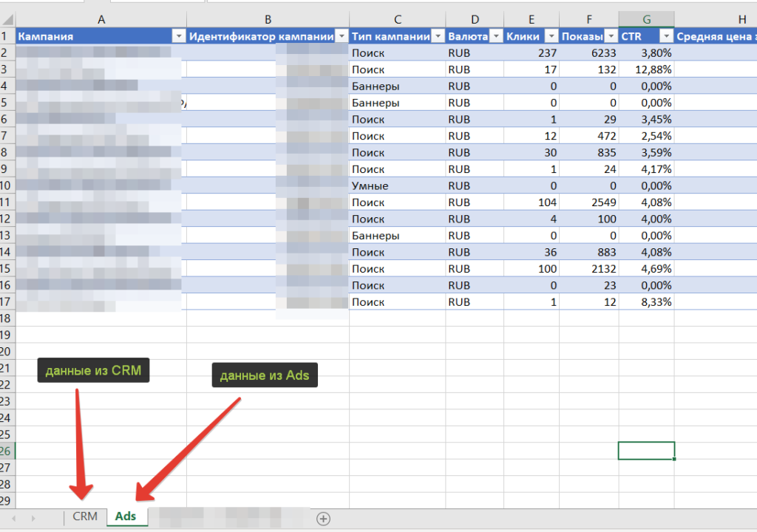Image resolution: width=757 pixels, height=532 pixels.
Task: Switch to the CRM sheet tab
Action: pyautogui.click(x=85, y=516)
